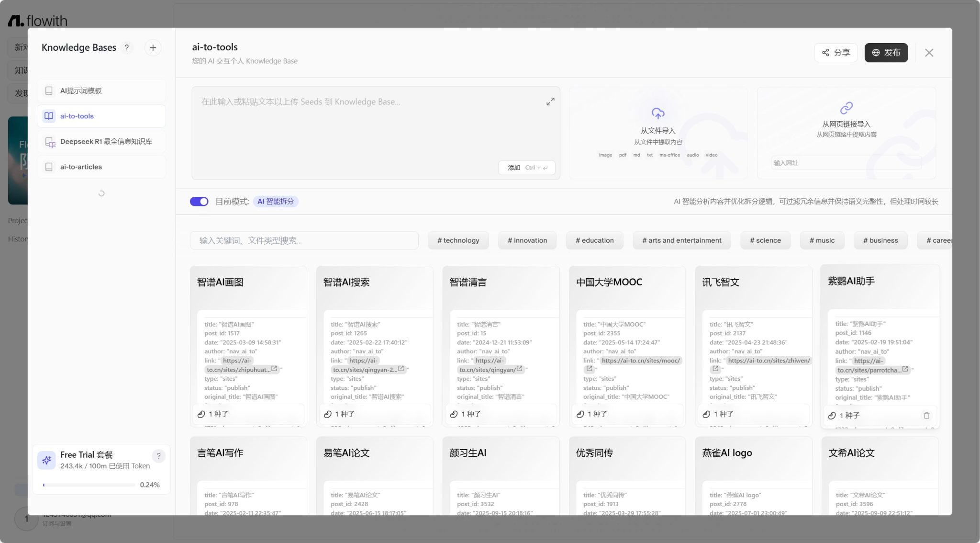Focus the keyword search input field
The image size is (980, 543).
304,240
